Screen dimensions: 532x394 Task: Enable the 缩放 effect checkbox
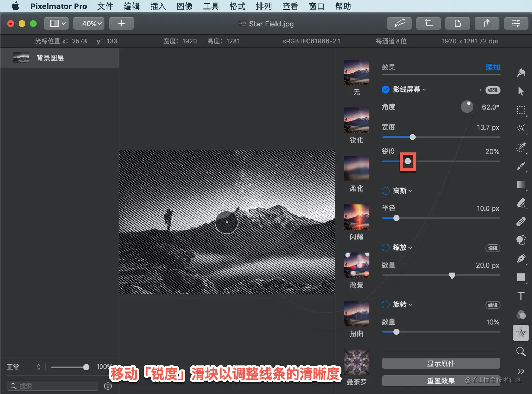[386, 248]
